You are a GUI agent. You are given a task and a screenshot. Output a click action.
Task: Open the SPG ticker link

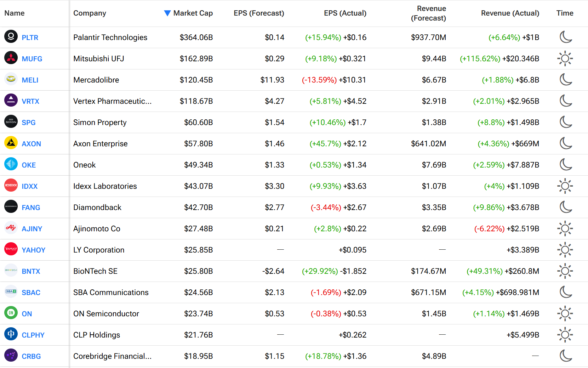click(29, 123)
